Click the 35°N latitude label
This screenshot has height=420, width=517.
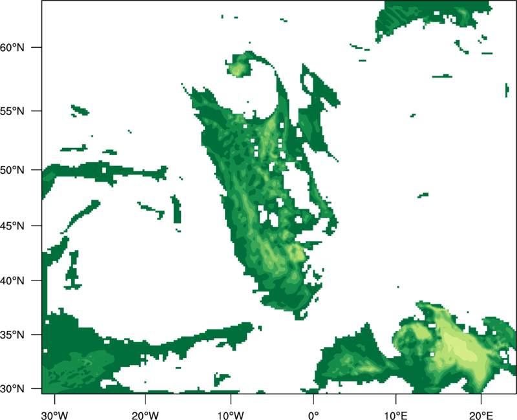coord(12,335)
